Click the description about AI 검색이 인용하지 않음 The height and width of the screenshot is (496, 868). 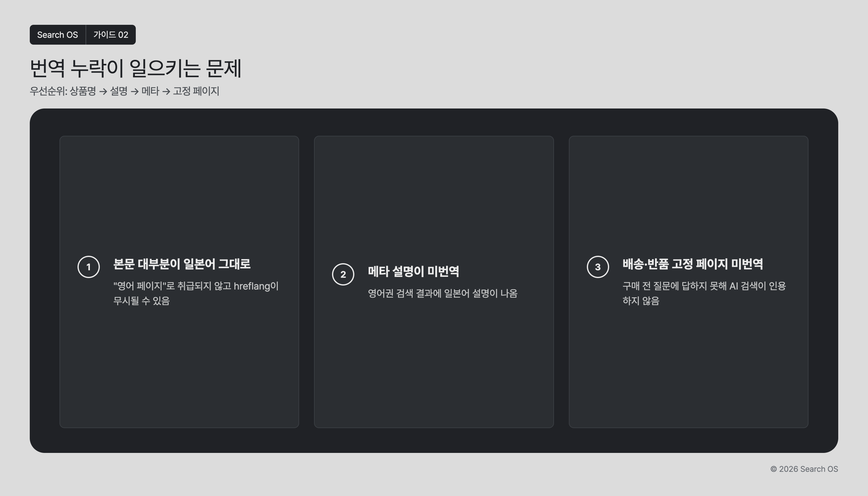pos(704,293)
